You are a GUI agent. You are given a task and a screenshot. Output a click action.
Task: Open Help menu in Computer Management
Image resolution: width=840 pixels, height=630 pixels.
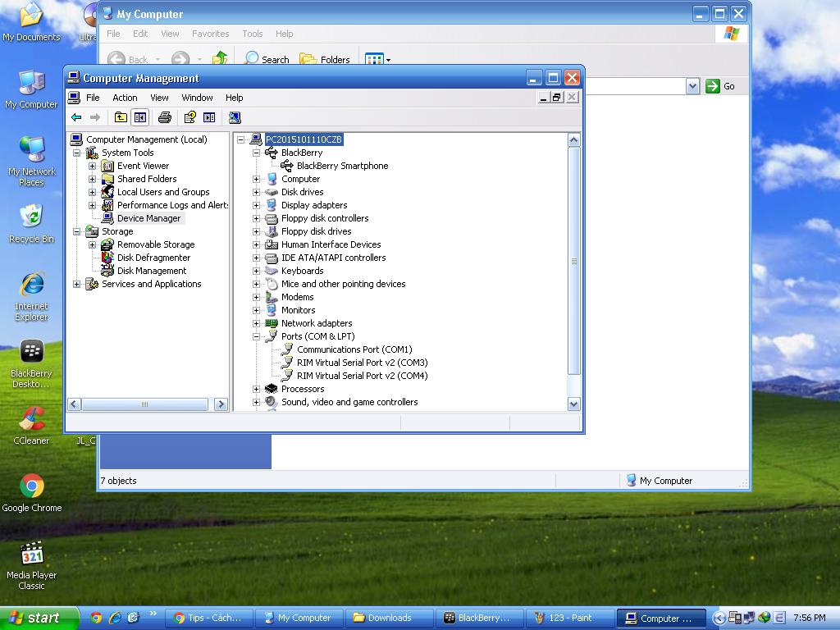tap(234, 98)
